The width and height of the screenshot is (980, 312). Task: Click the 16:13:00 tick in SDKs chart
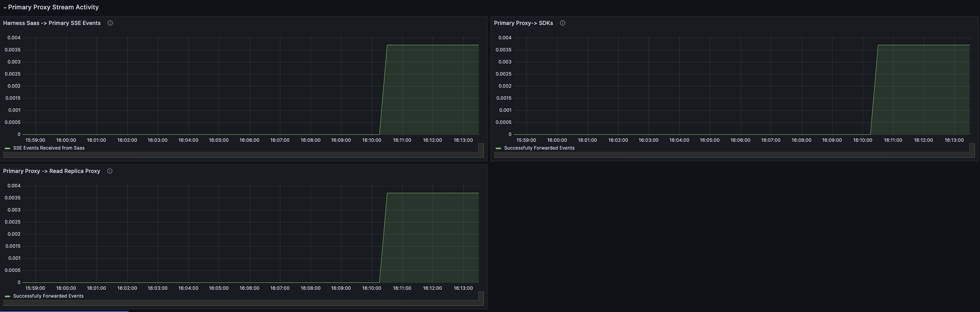[x=954, y=140]
